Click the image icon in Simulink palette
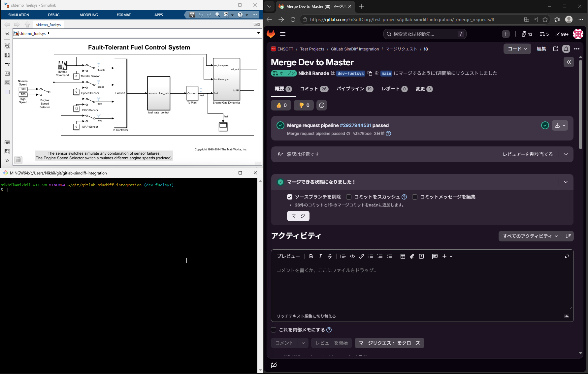 7,83
